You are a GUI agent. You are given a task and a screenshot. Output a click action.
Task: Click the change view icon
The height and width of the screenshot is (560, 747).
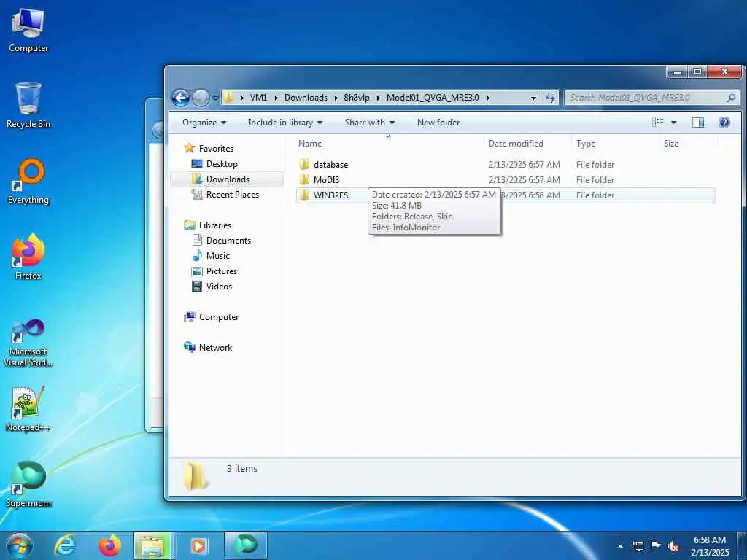point(658,122)
